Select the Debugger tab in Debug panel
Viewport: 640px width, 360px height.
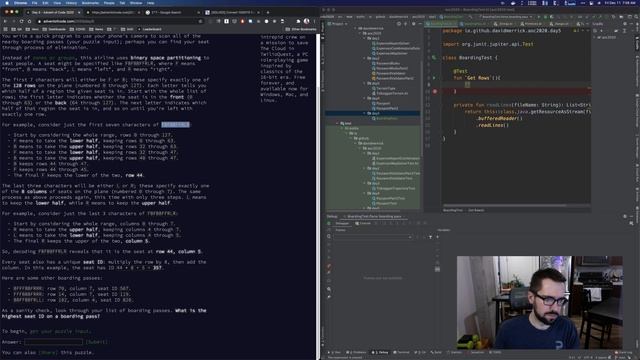[342, 223]
